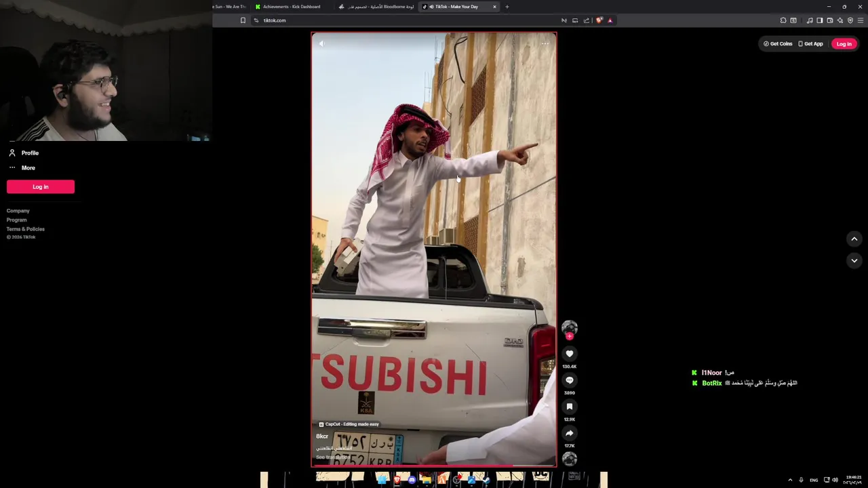This screenshot has height=488, width=868.
Task: Click the share page icon in address bar
Action: [x=587, y=20]
